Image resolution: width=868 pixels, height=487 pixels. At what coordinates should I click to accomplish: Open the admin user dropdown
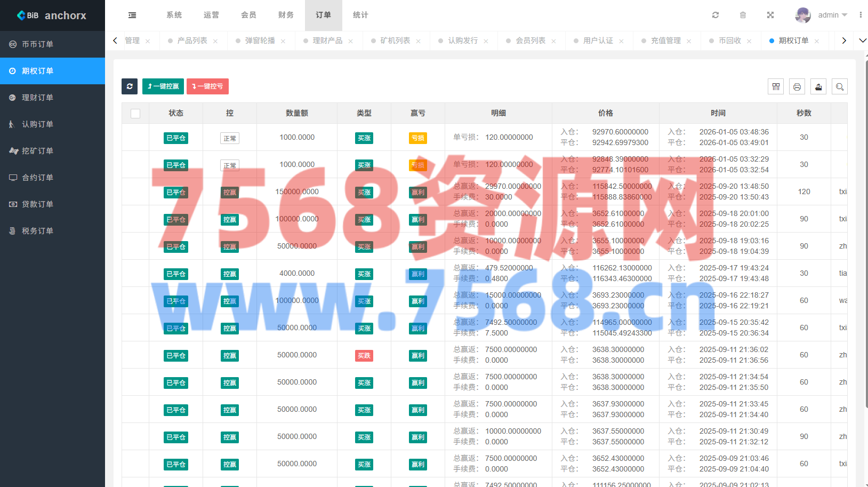click(x=821, y=15)
